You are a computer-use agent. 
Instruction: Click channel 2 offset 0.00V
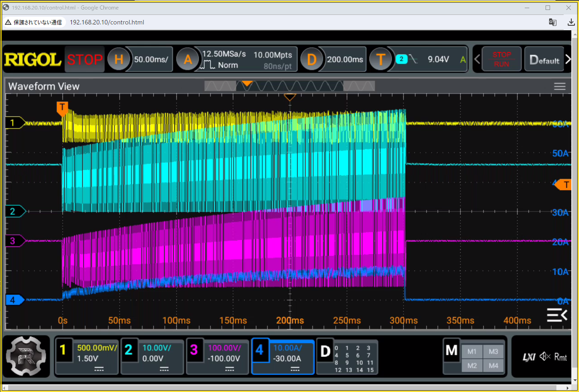[153, 359]
